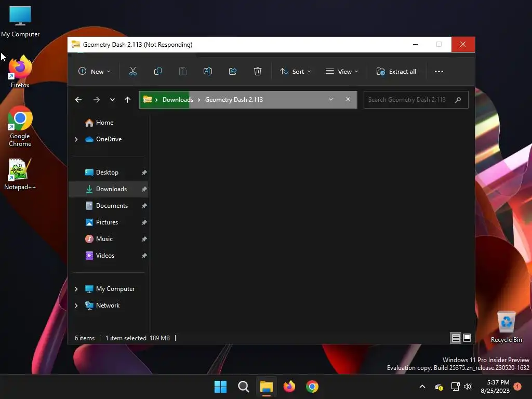Open the clock showing 5:37 PM
This screenshot has width=532, height=399.
tap(495, 387)
